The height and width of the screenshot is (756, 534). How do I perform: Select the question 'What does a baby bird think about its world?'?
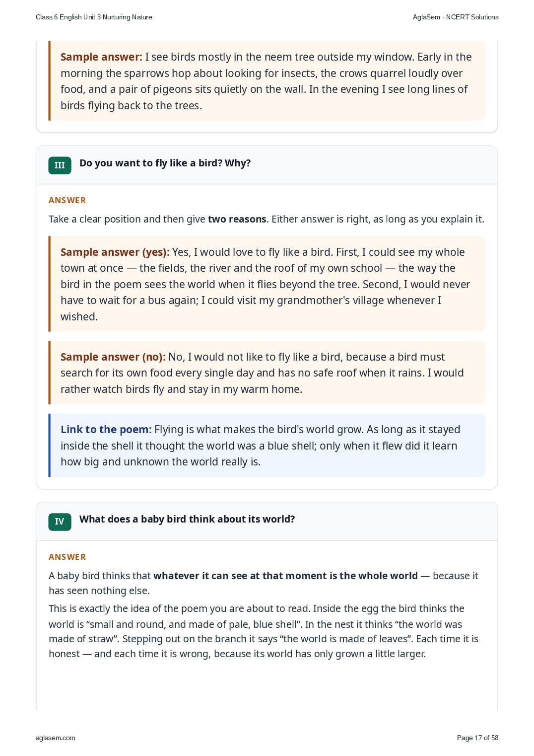click(187, 519)
